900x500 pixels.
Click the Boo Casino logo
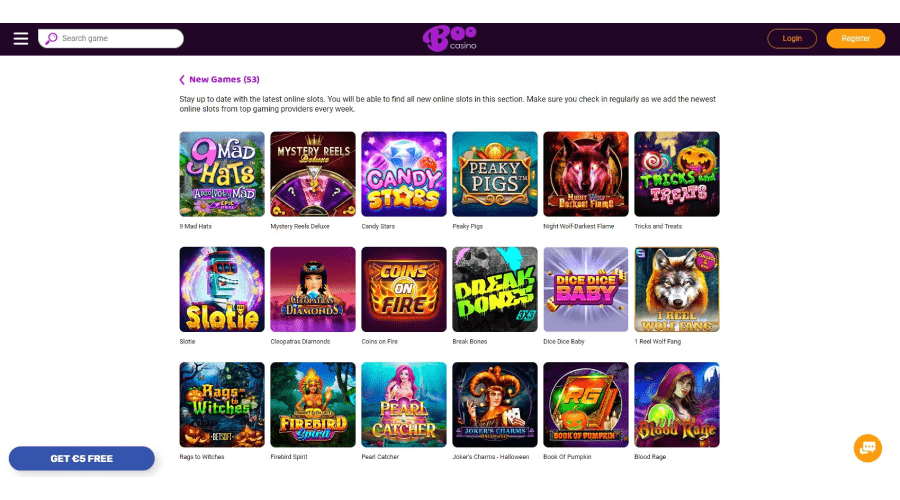point(449,38)
